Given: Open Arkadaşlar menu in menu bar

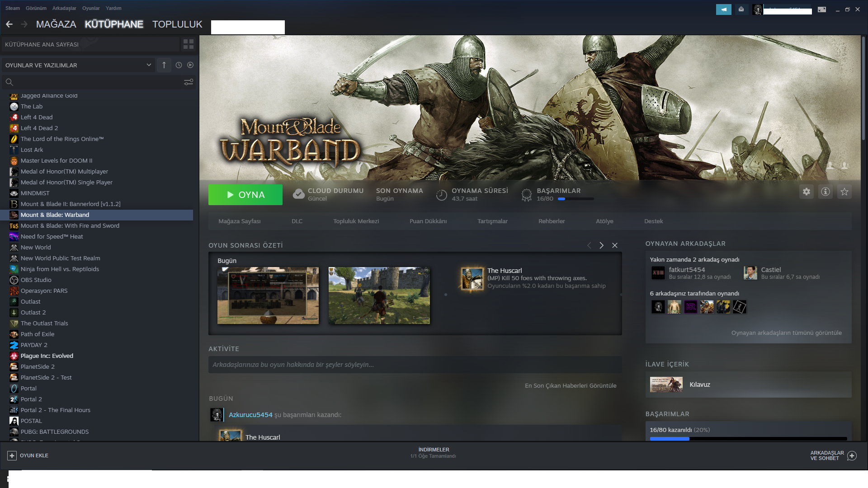Looking at the screenshot, I should pyautogui.click(x=64, y=8).
